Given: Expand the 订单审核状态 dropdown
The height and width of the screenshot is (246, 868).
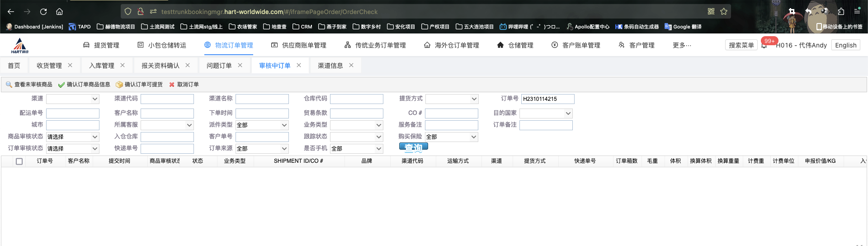Looking at the screenshot, I should [72, 149].
